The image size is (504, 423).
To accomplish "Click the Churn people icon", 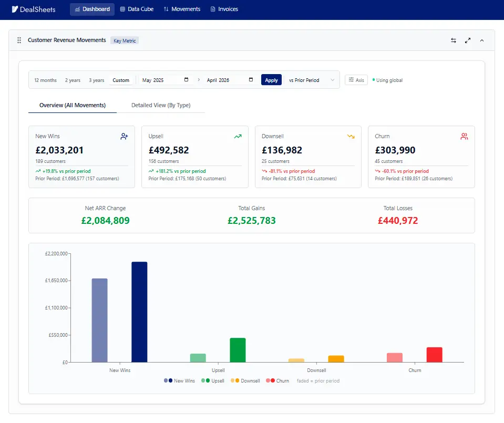I will (x=464, y=137).
